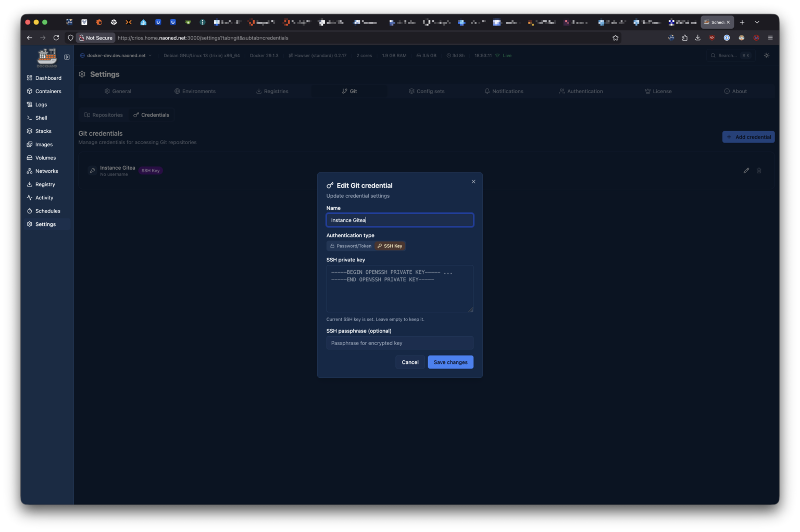
Task: Switch to the Registries settings tab
Action: click(x=272, y=92)
